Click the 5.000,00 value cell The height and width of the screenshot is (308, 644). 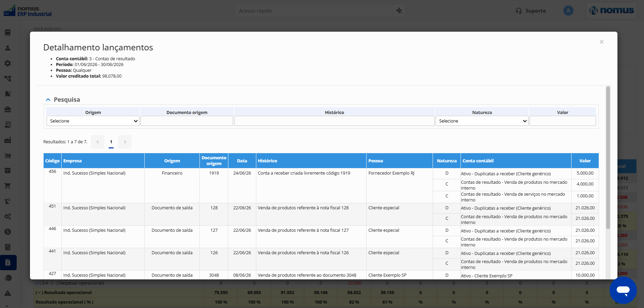click(x=585, y=173)
